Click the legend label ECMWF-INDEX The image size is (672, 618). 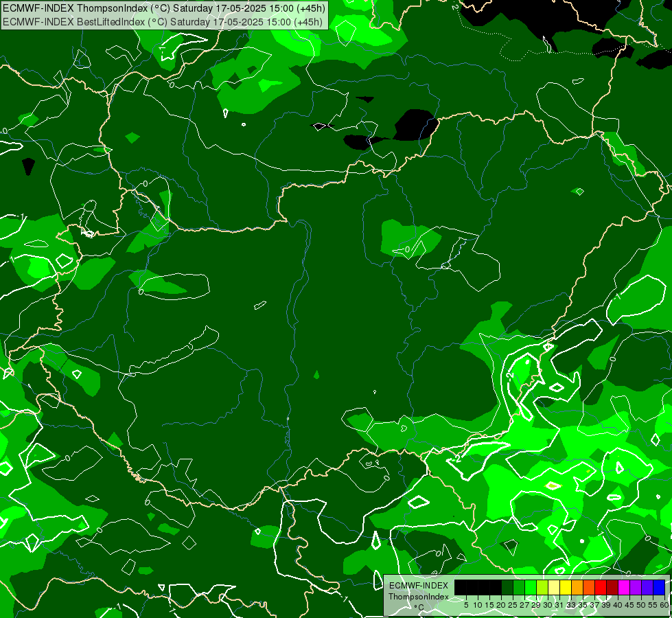coord(418,586)
